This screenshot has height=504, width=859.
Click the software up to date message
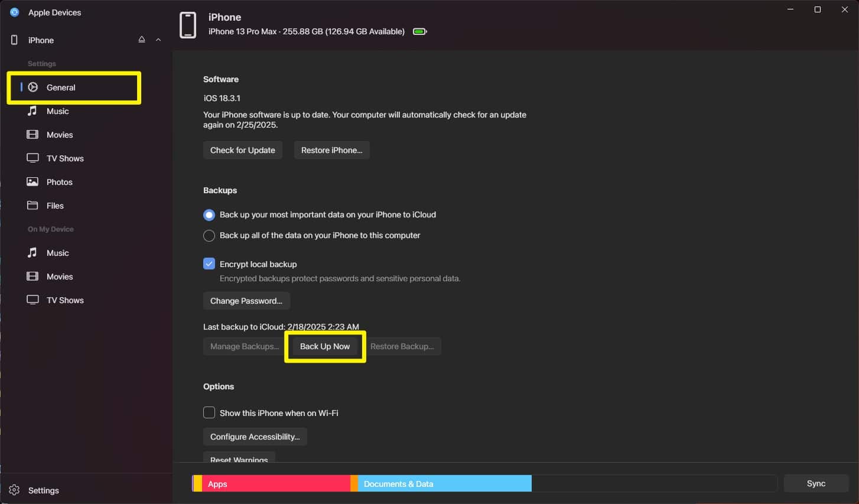(x=365, y=120)
